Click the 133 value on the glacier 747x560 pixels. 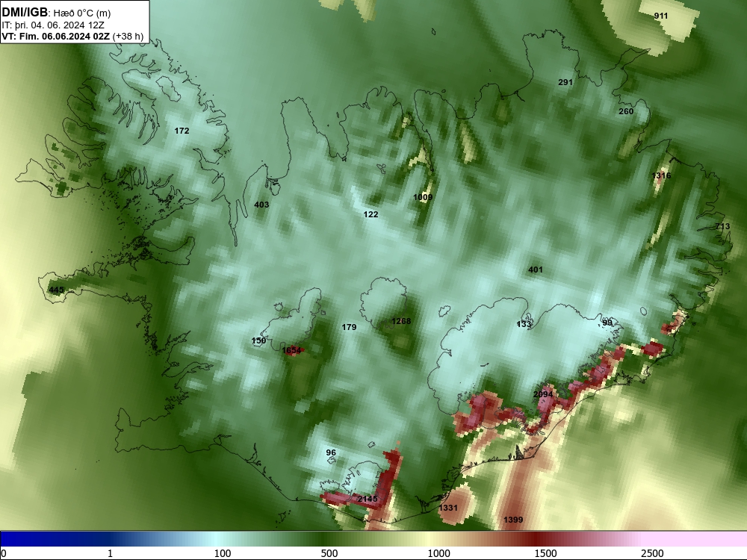pyautogui.click(x=524, y=324)
